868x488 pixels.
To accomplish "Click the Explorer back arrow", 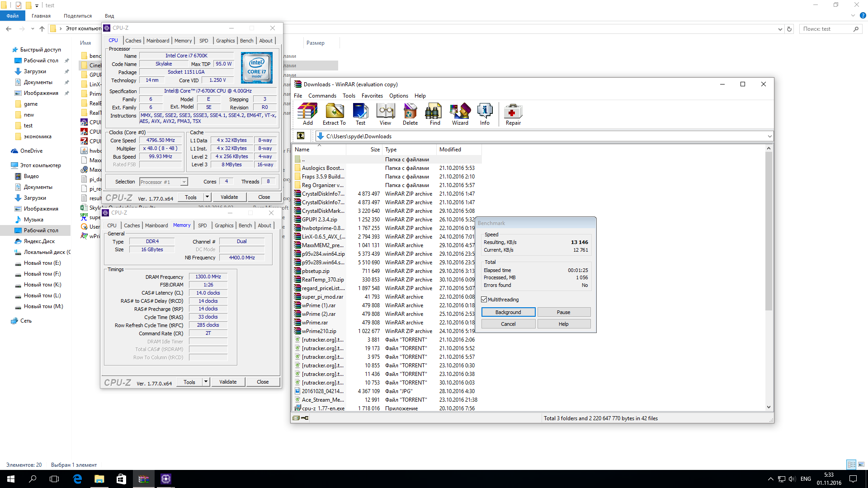I will 9,29.
